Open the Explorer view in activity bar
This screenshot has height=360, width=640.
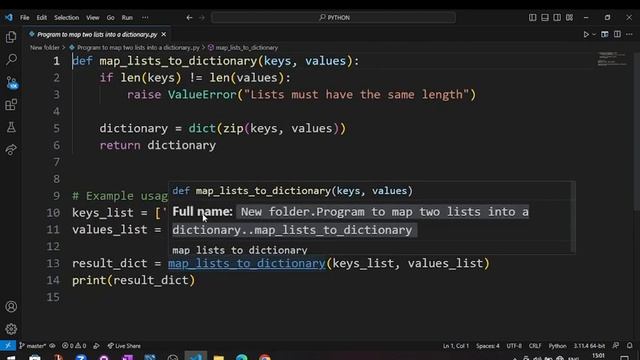[x=11, y=38]
